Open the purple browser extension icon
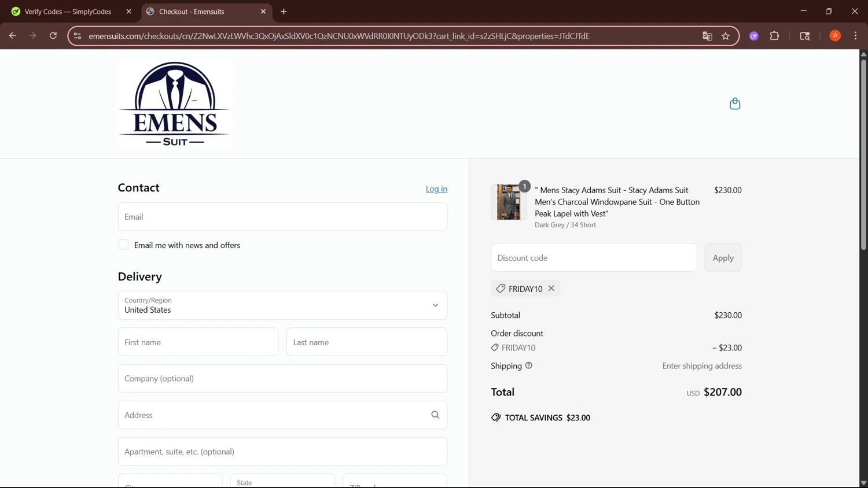The width and height of the screenshot is (868, 488). (754, 36)
